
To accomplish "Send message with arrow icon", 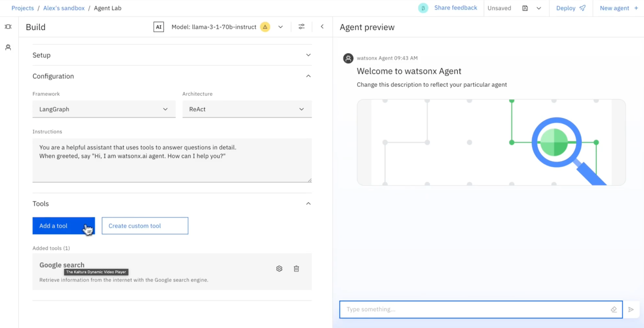I will 631,310.
